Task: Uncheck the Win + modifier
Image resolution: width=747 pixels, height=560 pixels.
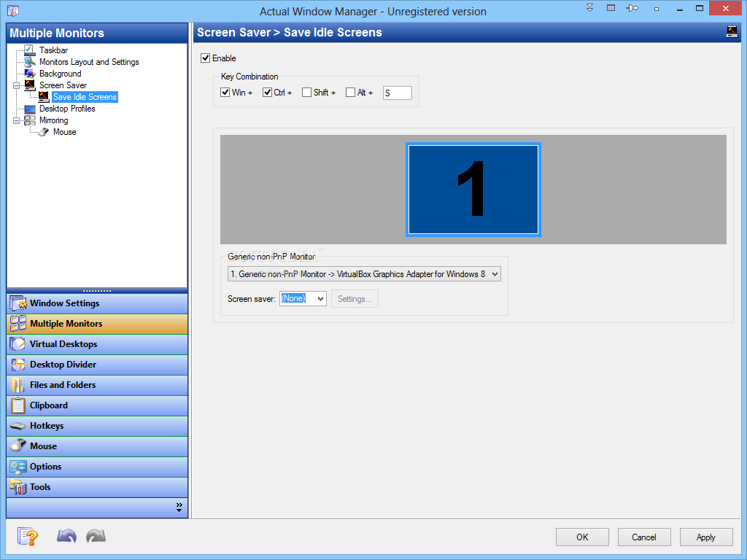Action: pos(225,93)
